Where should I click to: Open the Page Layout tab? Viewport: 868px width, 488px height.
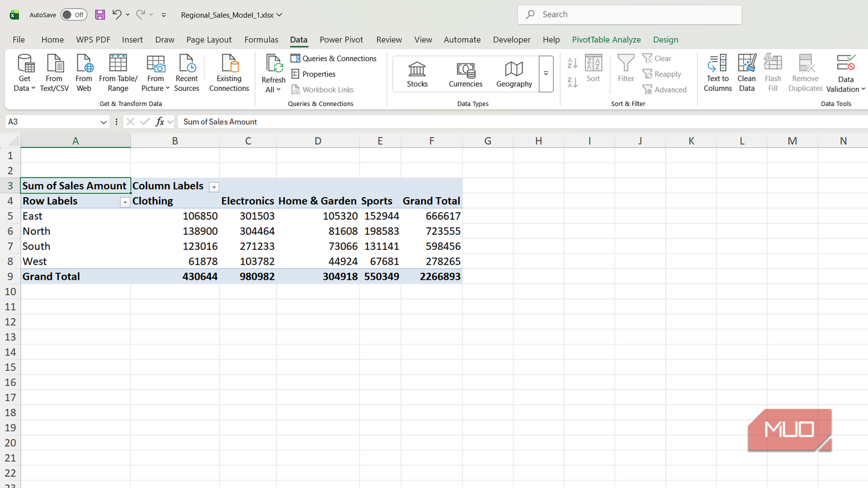pyautogui.click(x=209, y=39)
